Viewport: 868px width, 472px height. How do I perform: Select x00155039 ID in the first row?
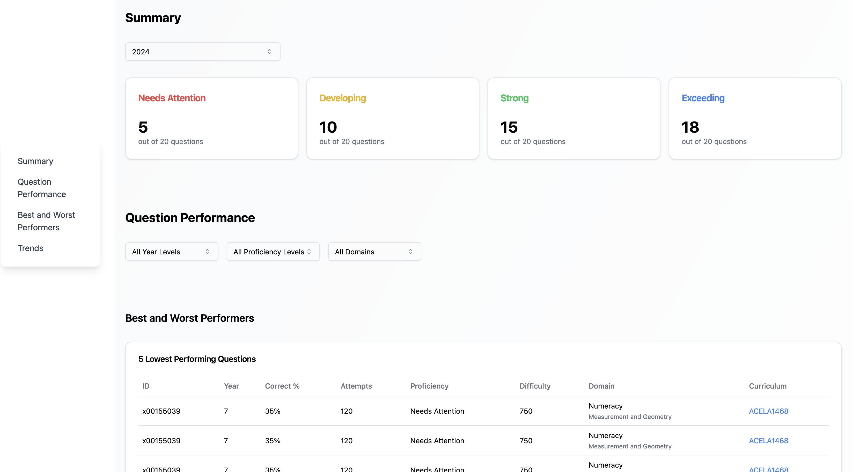(x=161, y=411)
